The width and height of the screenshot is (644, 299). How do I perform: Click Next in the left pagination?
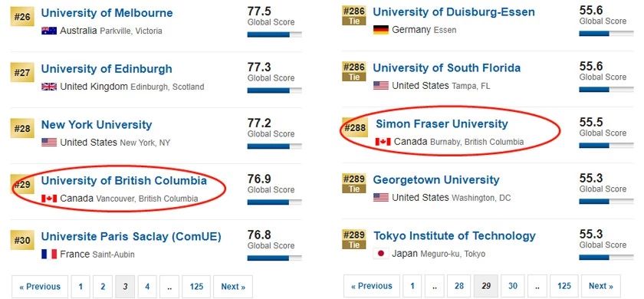tap(233, 287)
